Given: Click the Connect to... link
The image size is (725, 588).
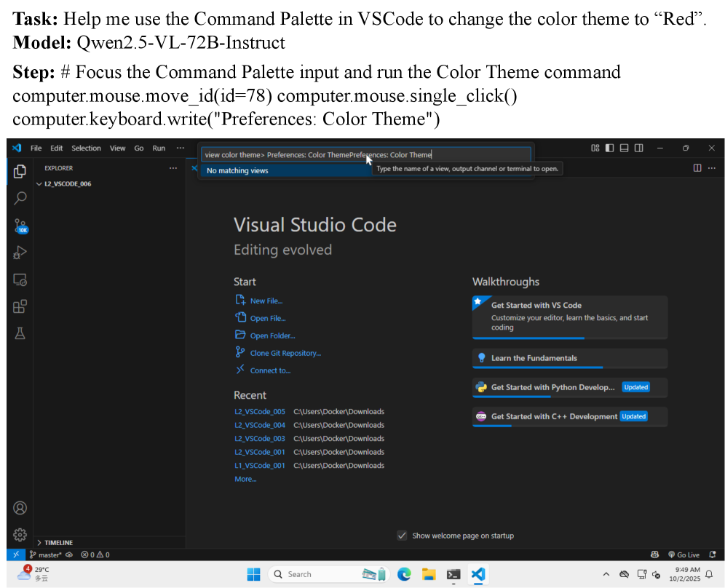Looking at the screenshot, I should (x=270, y=370).
